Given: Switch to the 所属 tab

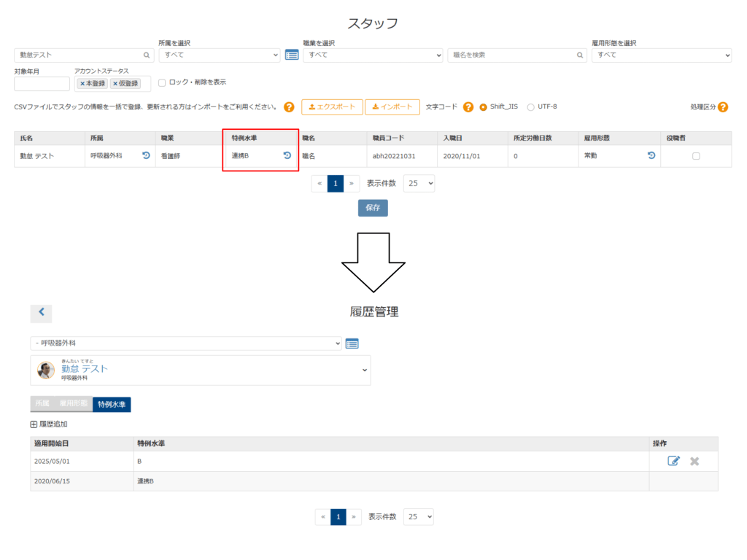Looking at the screenshot, I should tap(42, 404).
